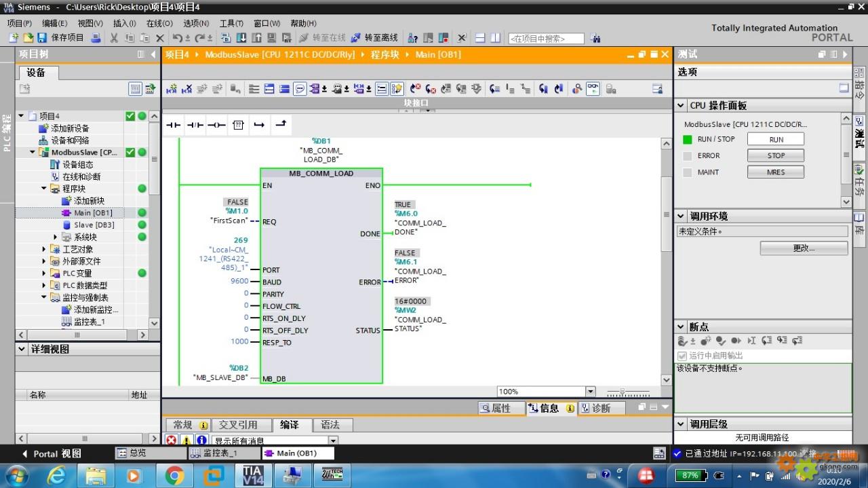The image size is (868, 488).
Task: Open Internet Explorer from the taskbar
Action: click(x=56, y=476)
